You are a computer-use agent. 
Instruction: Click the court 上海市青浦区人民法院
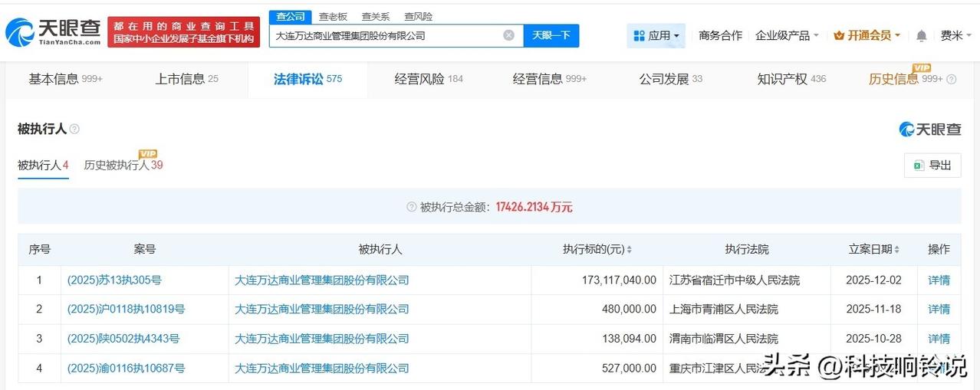click(x=724, y=310)
